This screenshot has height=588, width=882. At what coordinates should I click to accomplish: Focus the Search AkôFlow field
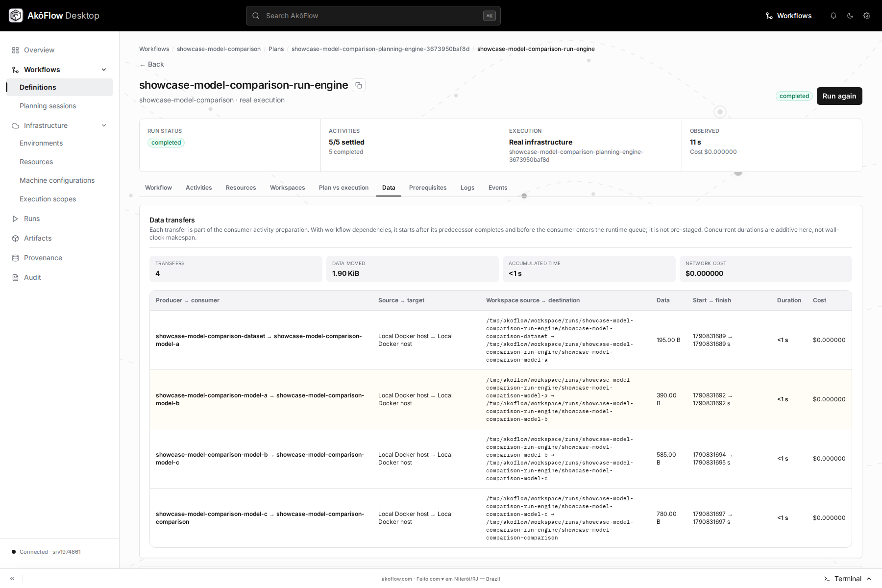[x=373, y=16]
